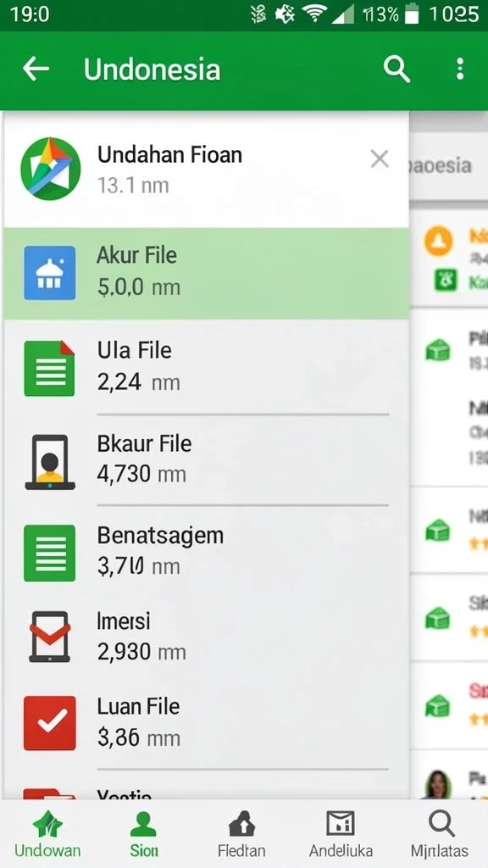Screen dimensions: 488x868
Task: Go to the Undowan bottom tab
Action: 47,835
